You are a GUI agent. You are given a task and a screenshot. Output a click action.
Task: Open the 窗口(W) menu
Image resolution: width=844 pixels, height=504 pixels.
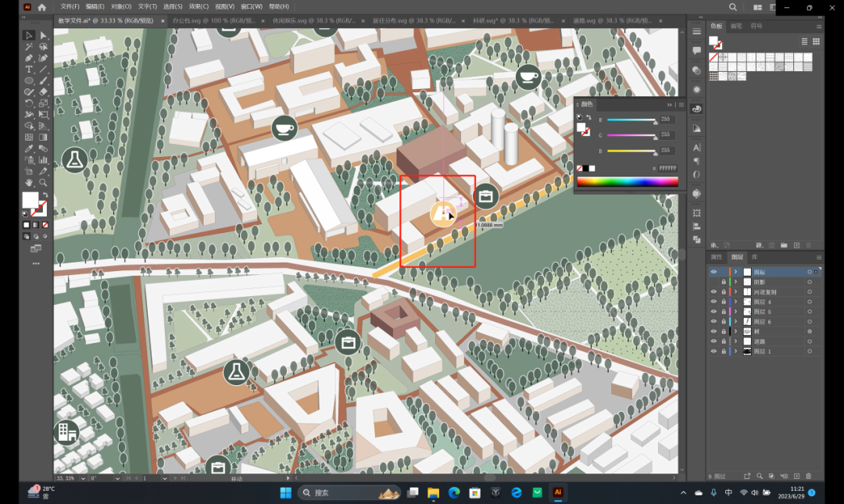252,6
